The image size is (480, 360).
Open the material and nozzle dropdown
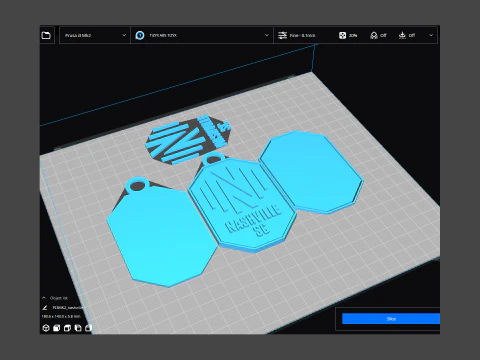[x=202, y=35]
